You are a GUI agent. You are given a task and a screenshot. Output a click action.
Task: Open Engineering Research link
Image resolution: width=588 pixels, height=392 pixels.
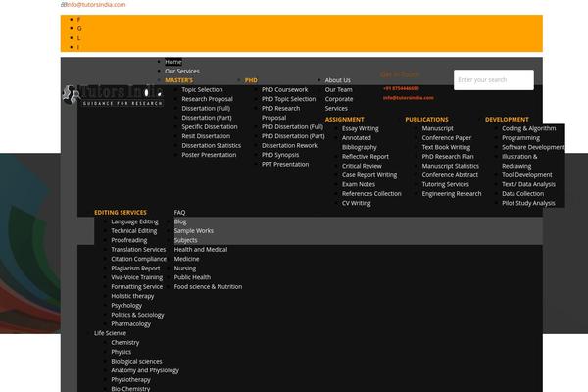click(452, 194)
